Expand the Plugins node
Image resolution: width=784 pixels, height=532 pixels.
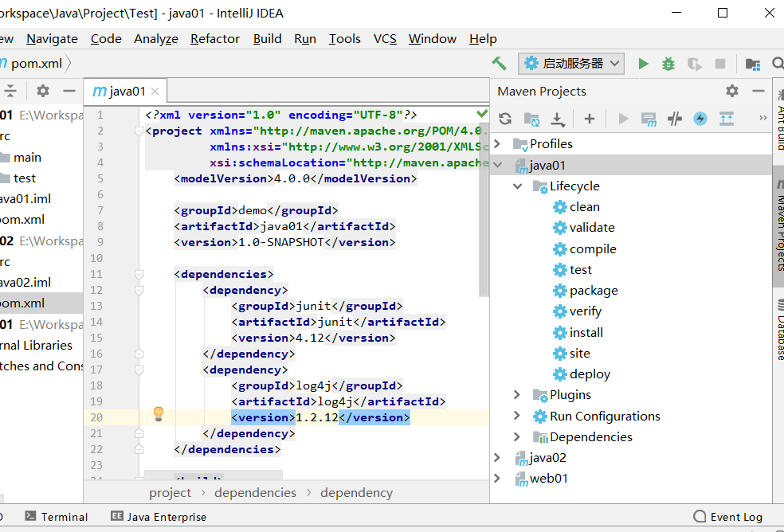(x=517, y=395)
